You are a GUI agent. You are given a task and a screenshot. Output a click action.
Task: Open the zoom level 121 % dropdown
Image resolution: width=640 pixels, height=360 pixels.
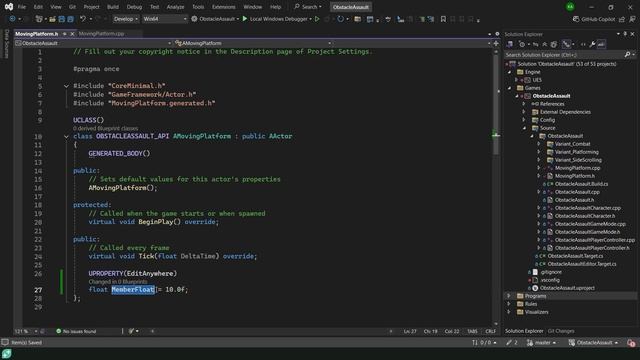(x=26, y=331)
